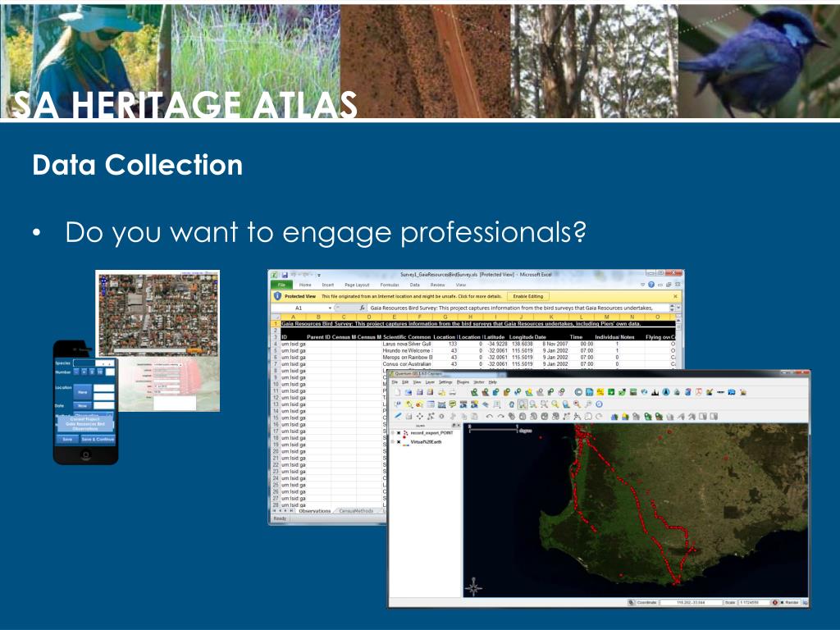The width and height of the screenshot is (840, 630).
Task: Open the QGIS View menu
Action: coord(417,382)
